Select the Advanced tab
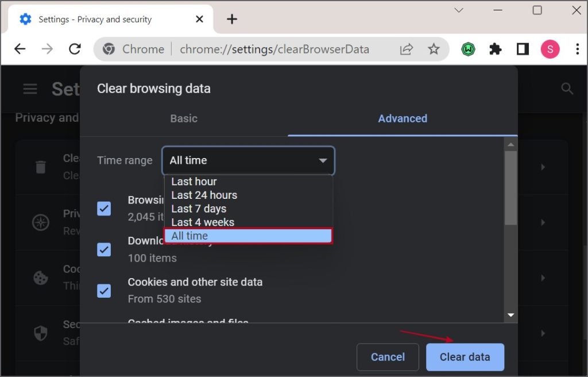The image size is (588, 377). (x=402, y=118)
